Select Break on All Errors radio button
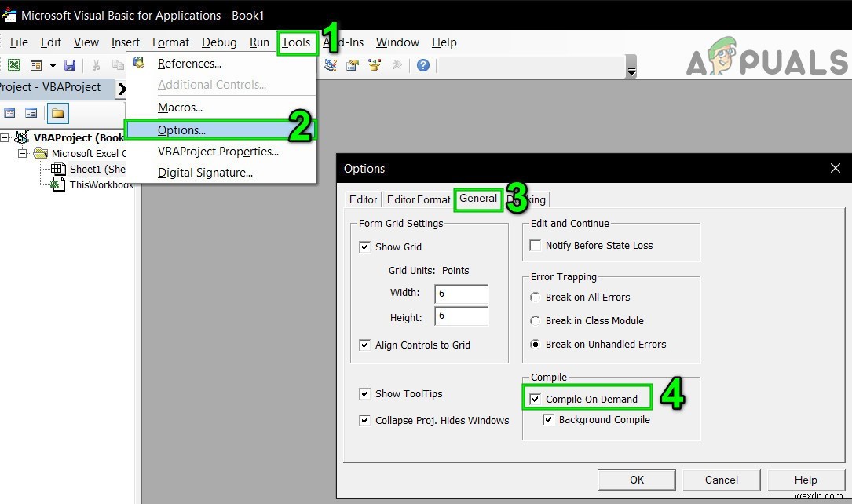 pyautogui.click(x=536, y=297)
